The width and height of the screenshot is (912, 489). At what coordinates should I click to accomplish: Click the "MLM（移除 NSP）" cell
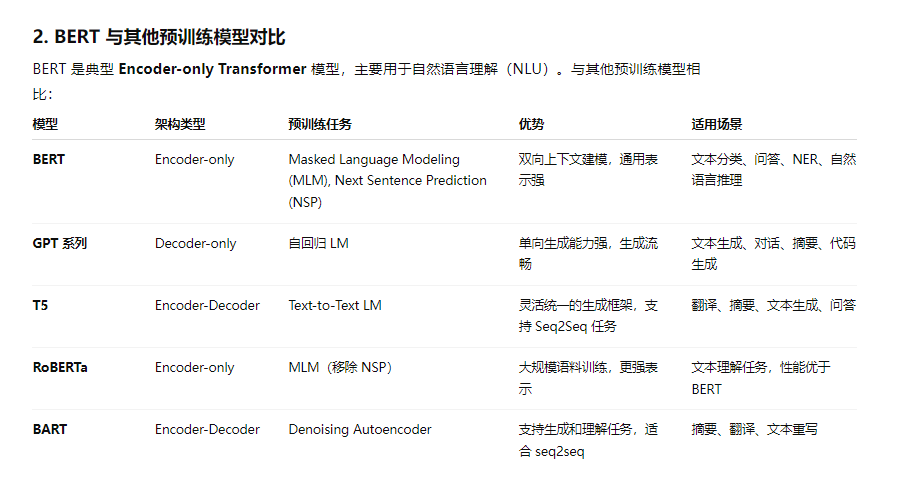point(340,367)
